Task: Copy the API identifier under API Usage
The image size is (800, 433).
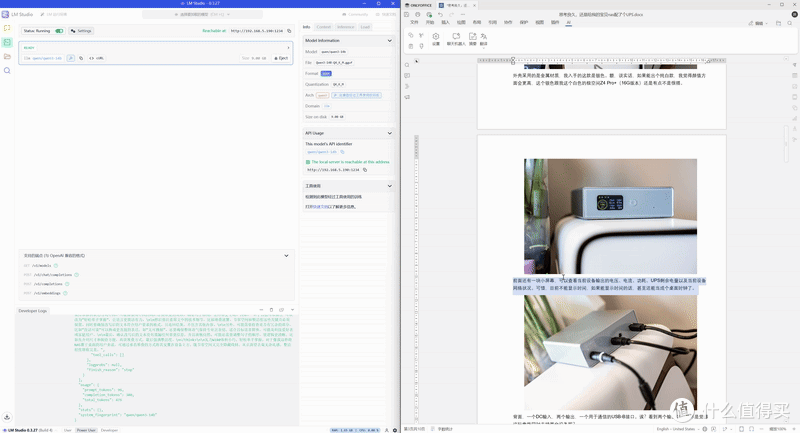Action: [342, 152]
